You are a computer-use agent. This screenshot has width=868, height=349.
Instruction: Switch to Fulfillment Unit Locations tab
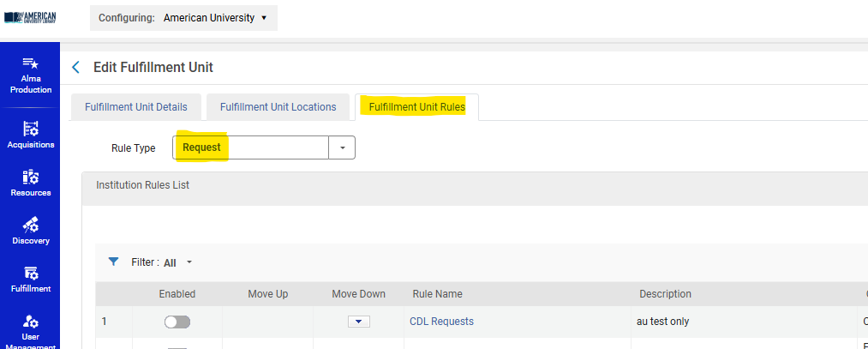278,107
